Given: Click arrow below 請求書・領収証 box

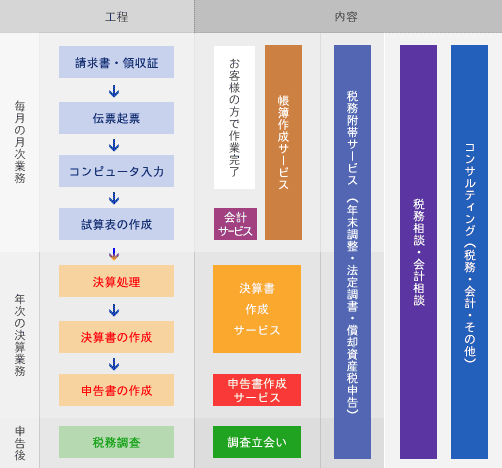Looking at the screenshot, I should [x=114, y=91].
